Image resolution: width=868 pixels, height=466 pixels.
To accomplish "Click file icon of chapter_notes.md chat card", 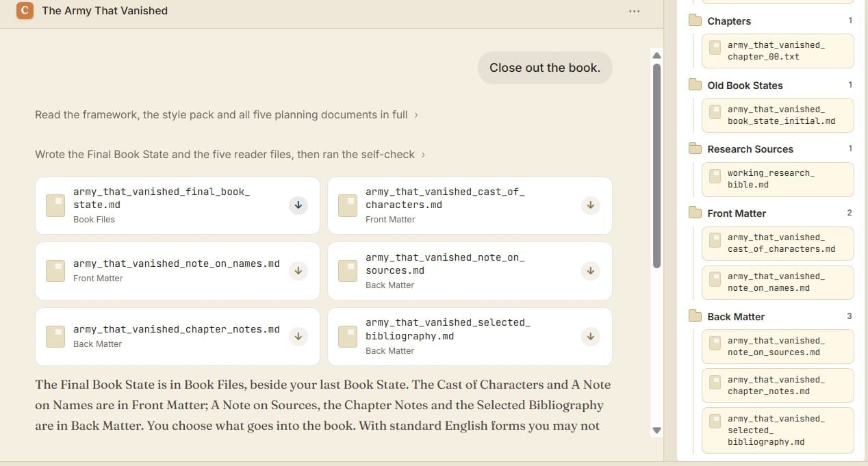I will 55,337.
